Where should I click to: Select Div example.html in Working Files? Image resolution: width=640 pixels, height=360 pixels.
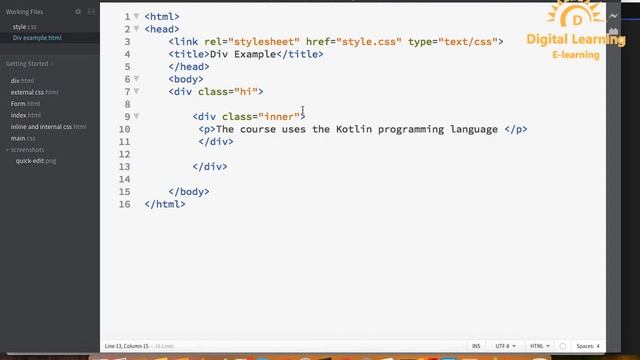click(37, 38)
